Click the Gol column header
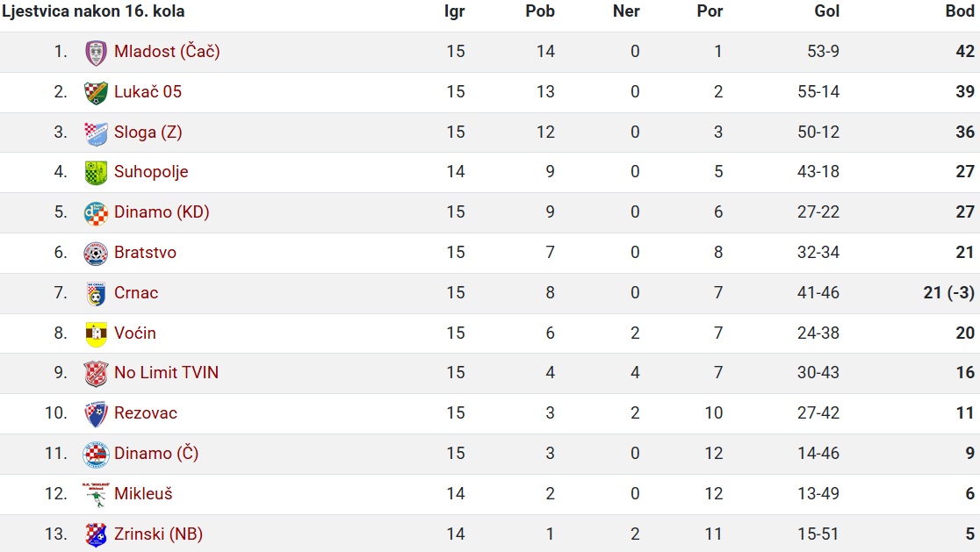Image resolution: width=980 pixels, height=552 pixels. point(826,11)
